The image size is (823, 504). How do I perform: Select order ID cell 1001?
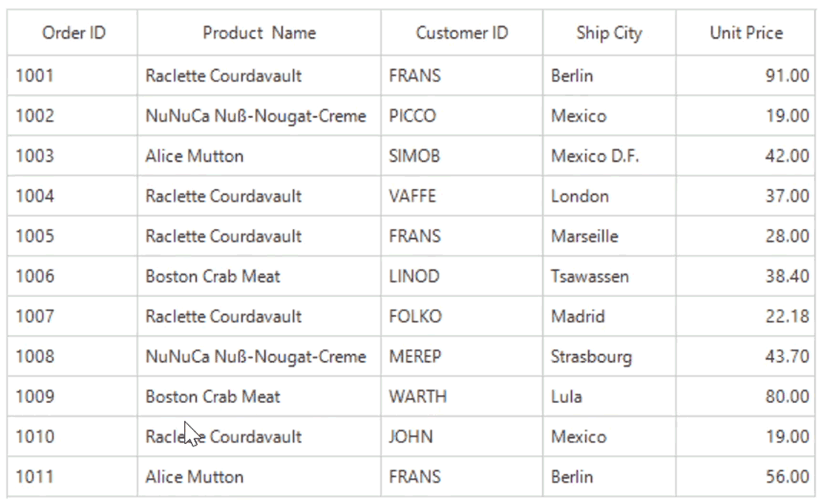coord(36,76)
